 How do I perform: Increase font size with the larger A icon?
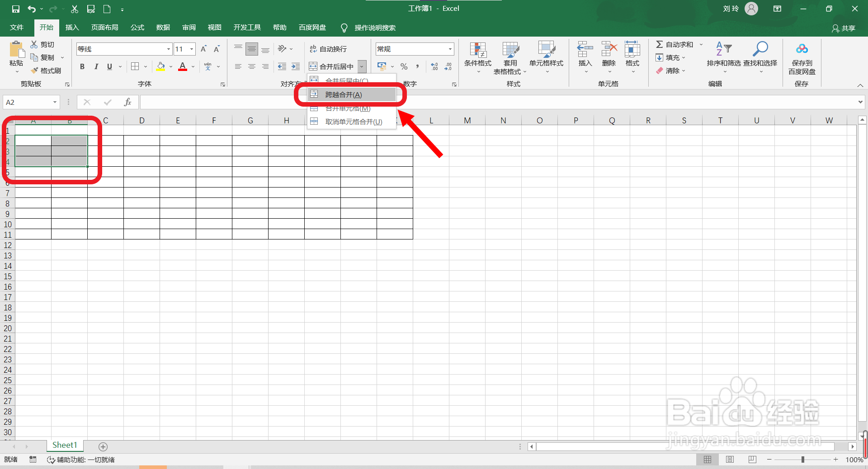click(x=203, y=49)
